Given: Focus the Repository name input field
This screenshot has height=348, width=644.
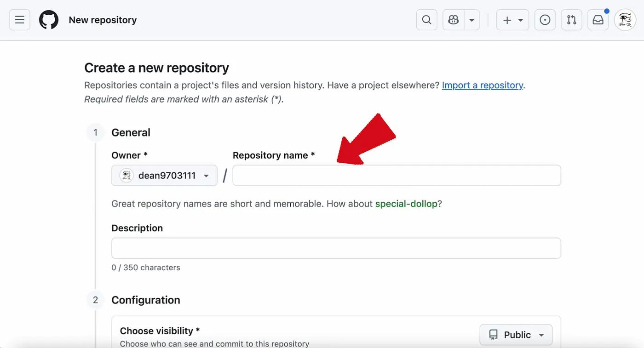Looking at the screenshot, I should [x=397, y=176].
